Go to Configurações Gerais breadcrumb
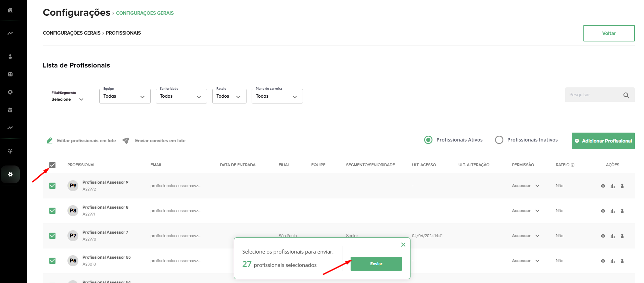The height and width of the screenshot is (283, 644). tap(72, 33)
